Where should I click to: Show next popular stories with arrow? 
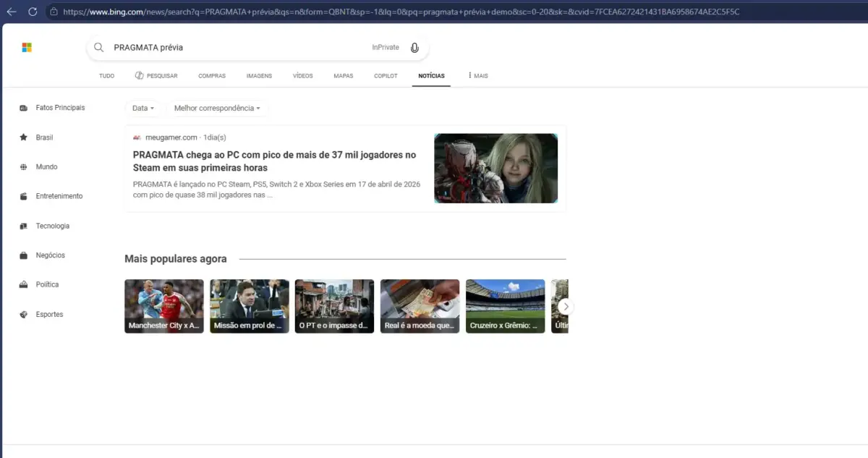[x=566, y=307]
